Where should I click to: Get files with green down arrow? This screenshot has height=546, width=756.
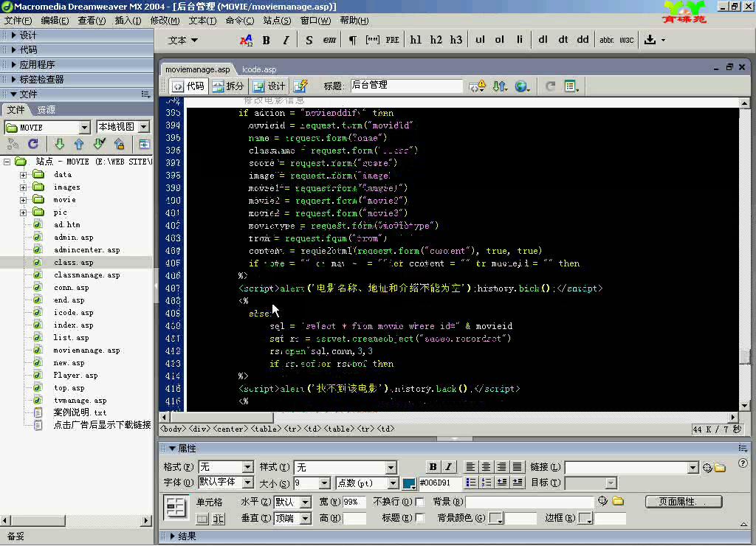coord(59,144)
